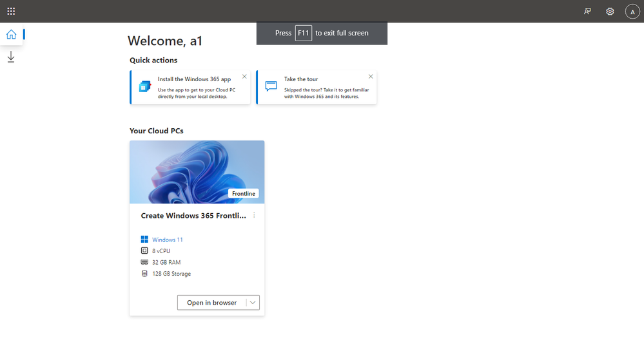Click the Cloud PC wallpaper thumbnail
The width and height of the screenshot is (644, 362).
pos(197,172)
